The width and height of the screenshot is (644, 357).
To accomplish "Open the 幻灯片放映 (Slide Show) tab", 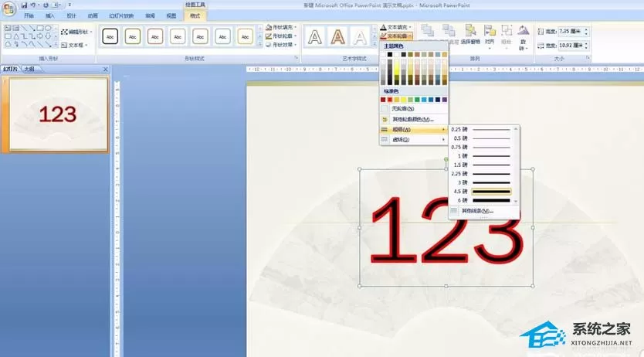I will [x=121, y=15].
